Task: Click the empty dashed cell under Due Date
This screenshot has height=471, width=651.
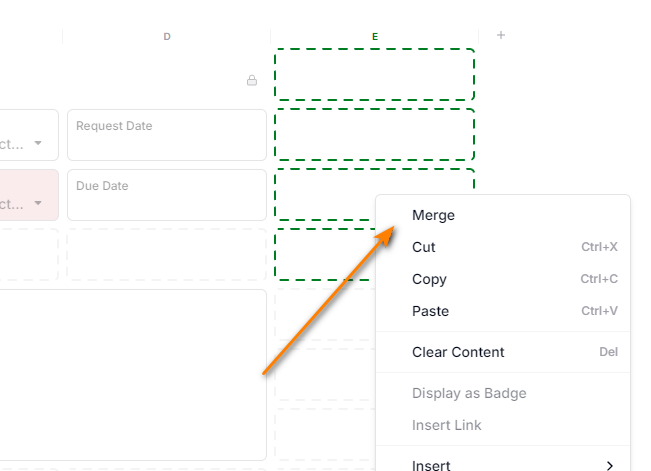Action: point(166,254)
